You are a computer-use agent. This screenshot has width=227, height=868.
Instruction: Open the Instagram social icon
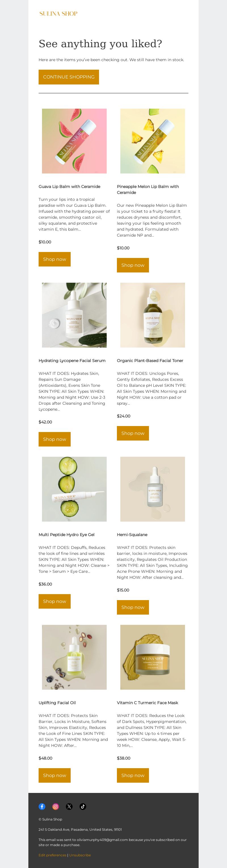56,806
